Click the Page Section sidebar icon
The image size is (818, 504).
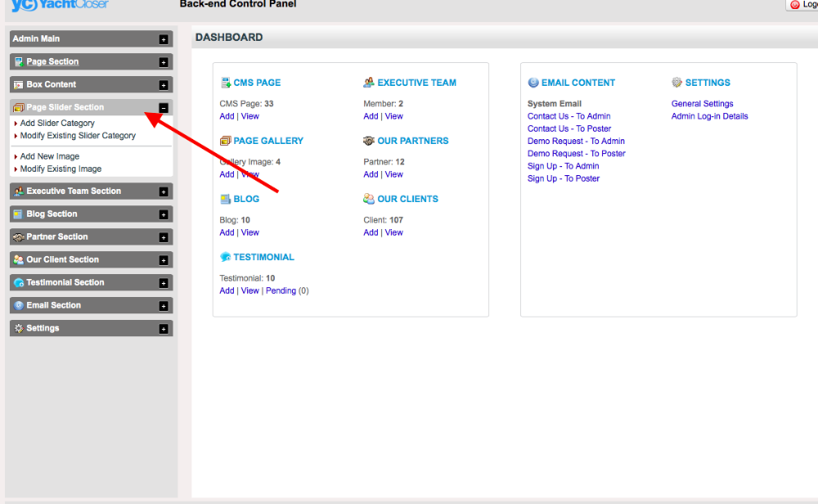19,62
